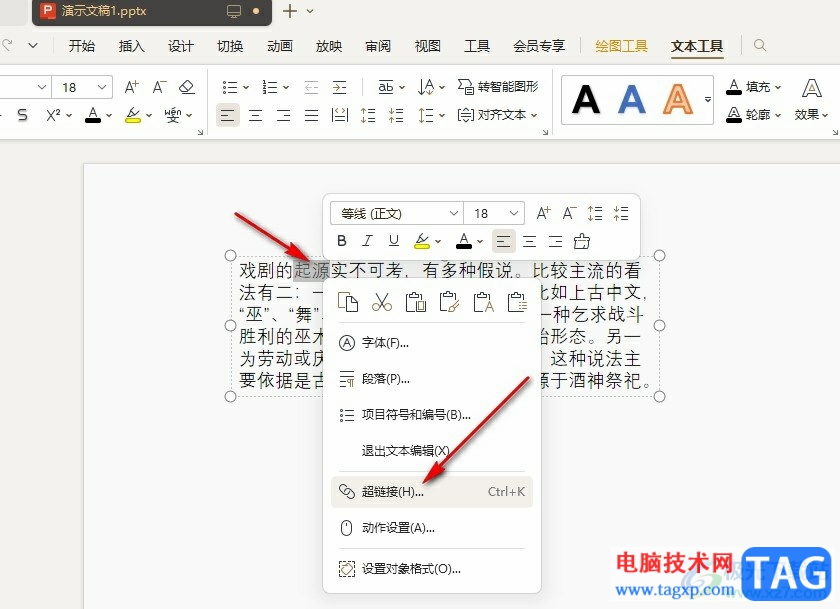Expand the text style gallery
This screenshot has height=609, width=840.
tap(708, 100)
